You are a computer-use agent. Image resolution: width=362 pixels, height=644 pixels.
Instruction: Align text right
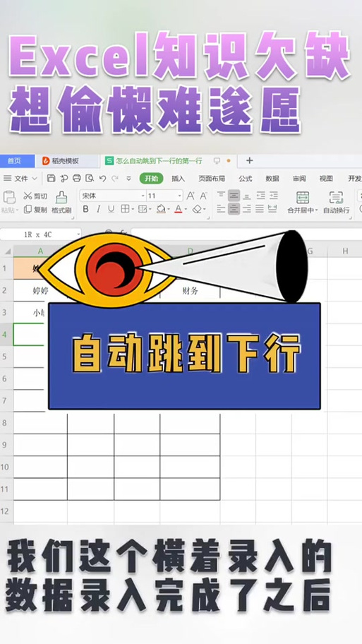click(247, 209)
